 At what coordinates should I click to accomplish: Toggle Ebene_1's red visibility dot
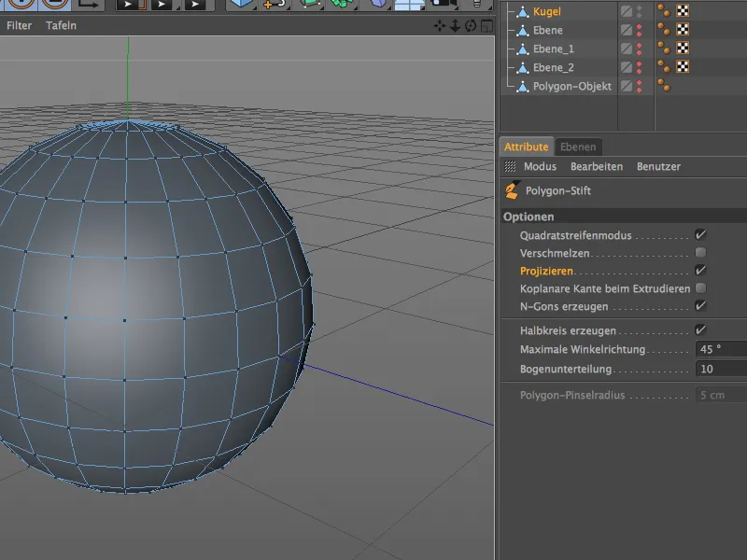[641, 46]
